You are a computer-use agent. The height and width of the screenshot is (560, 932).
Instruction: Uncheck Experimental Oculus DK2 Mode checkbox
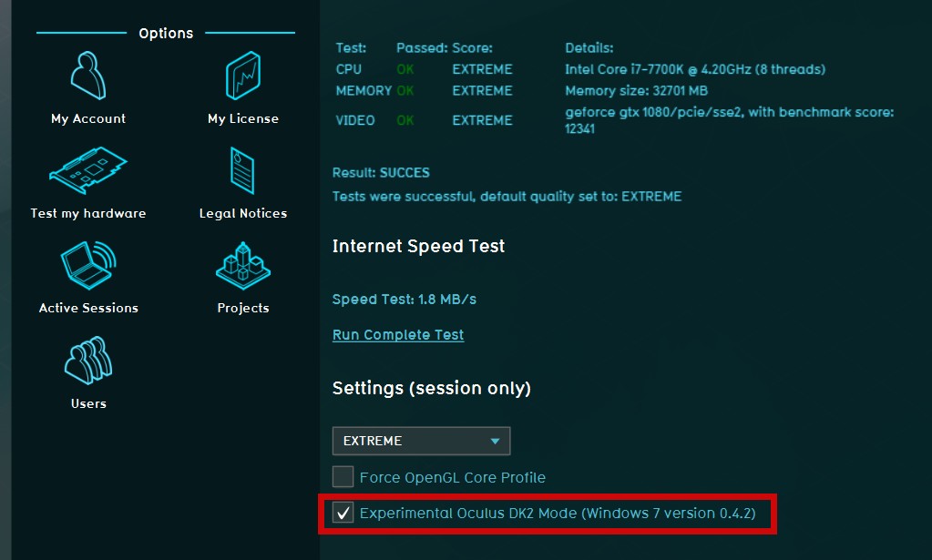pos(343,514)
